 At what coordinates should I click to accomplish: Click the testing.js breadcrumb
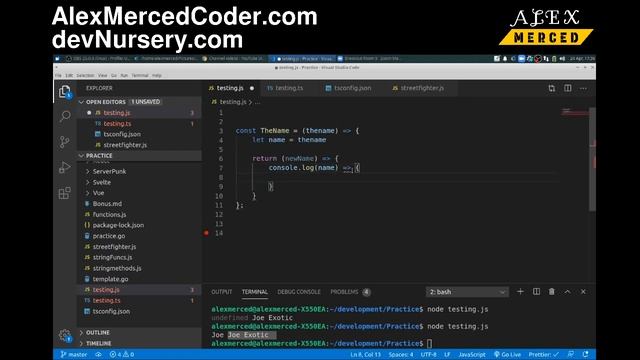tap(229, 102)
